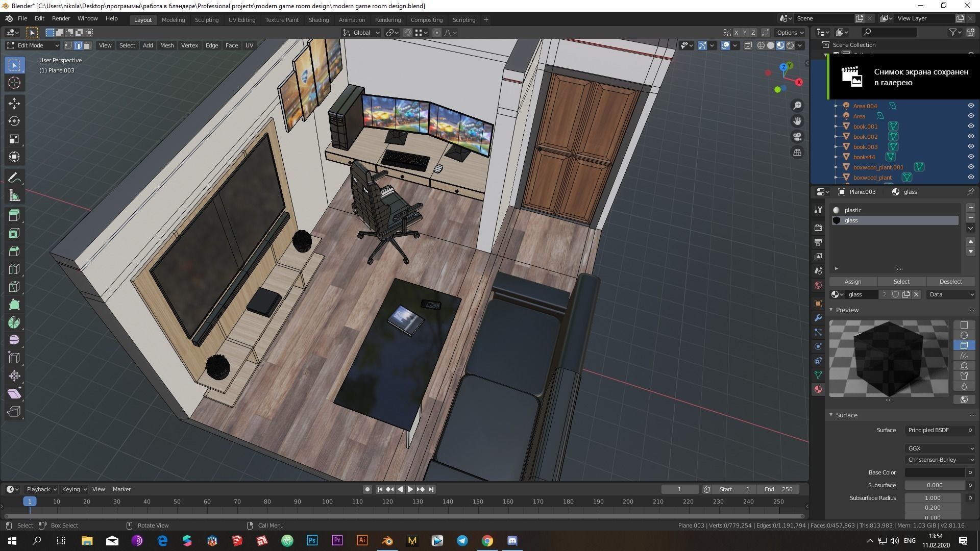Click the material Select button
Viewport: 980px width, 551px height.
901,282
